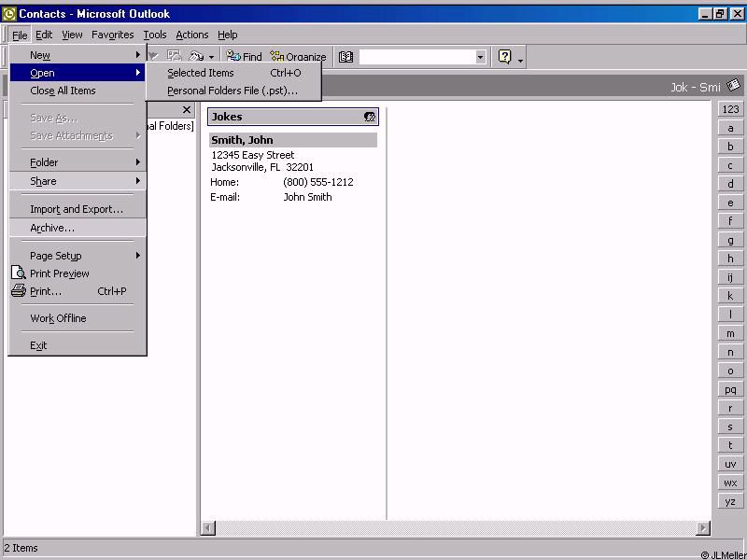Screen dimensions: 747x560
Task: Open the Actions menu
Action: 192,35
